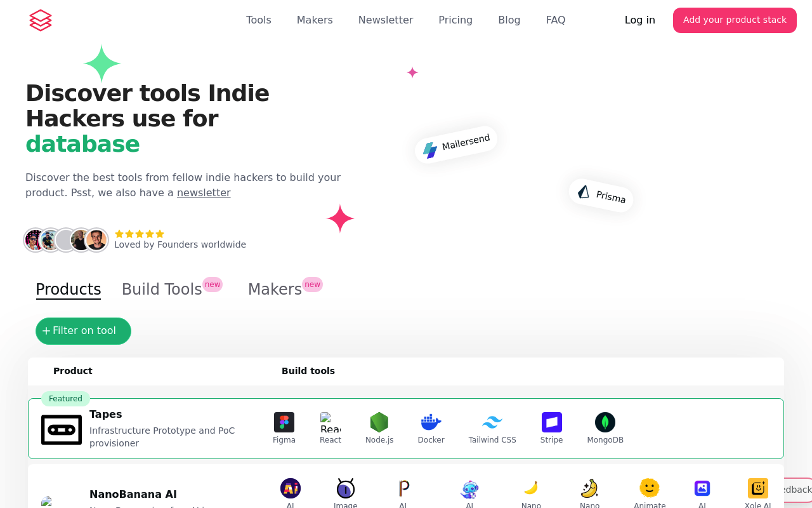Switch to the Products tab
Image resolution: width=812 pixels, height=508 pixels.
[69, 290]
